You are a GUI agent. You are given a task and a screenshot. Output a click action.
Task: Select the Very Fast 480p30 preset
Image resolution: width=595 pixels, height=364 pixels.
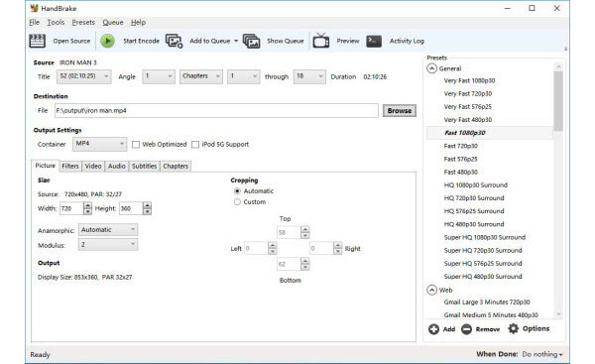pos(467,120)
